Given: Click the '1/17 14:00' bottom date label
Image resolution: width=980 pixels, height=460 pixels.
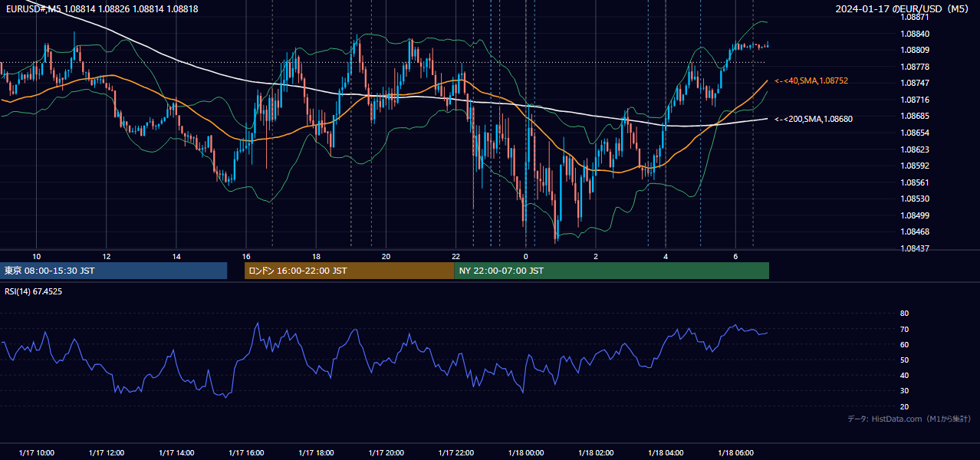Looking at the screenshot, I should tap(176, 452).
